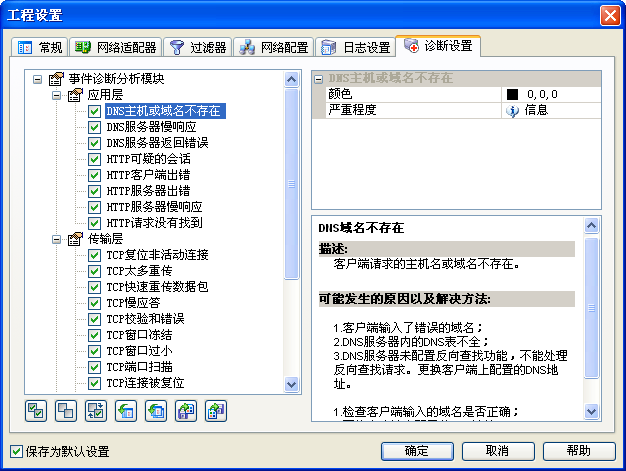Screen dimensions: 626x471
Task: Open the 日志设置 tab
Action: [355, 47]
